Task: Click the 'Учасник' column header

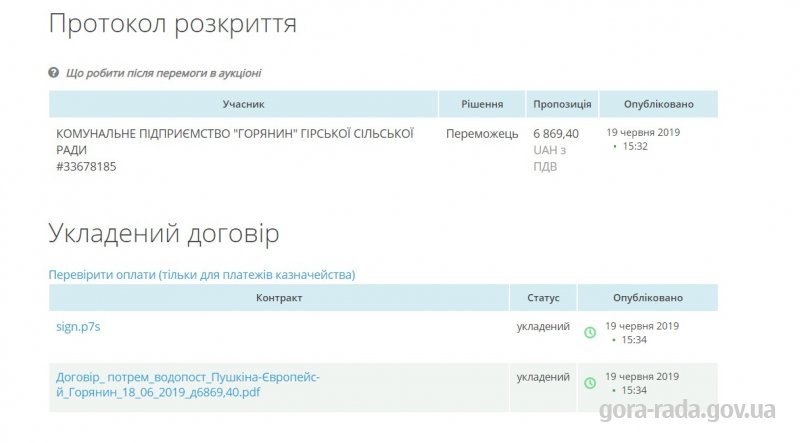Action: (243, 104)
